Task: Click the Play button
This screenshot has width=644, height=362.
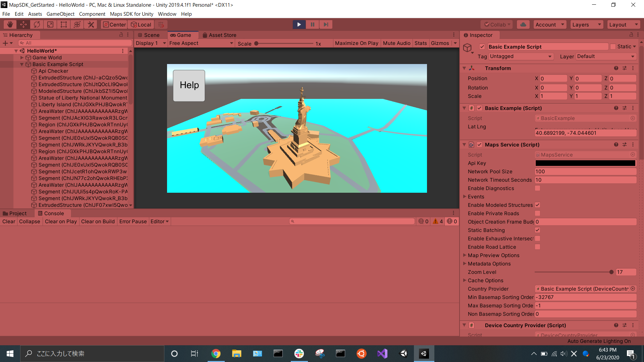Action: pos(299,24)
